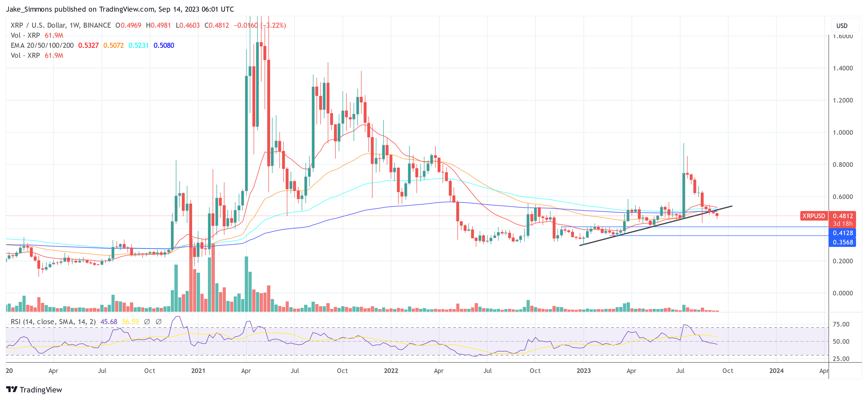The width and height of the screenshot is (868, 400).
Task: Click the 0.3568 blue level label
Action: click(842, 242)
